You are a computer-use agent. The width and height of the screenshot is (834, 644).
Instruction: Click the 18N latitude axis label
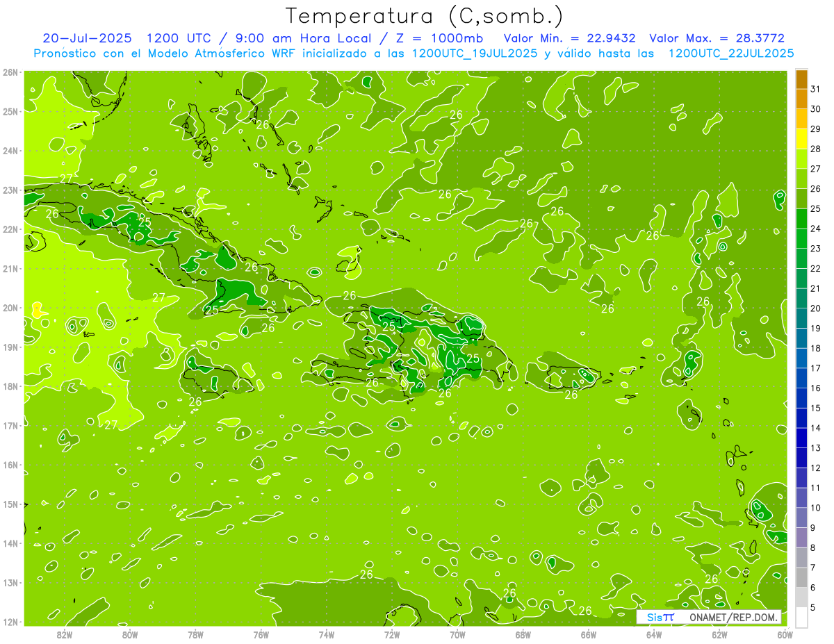[x=10, y=386]
